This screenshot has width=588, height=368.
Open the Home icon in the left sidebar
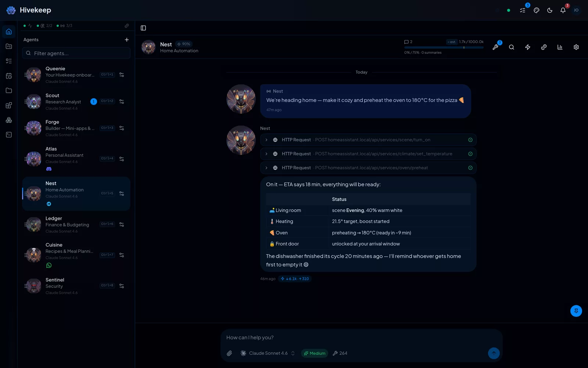(9, 32)
